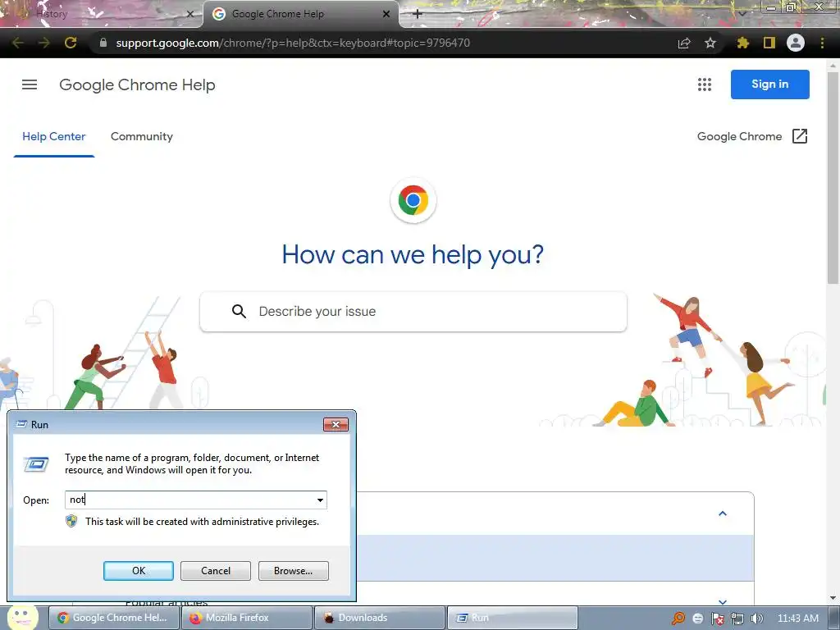Click OK in Run dialog
840x630 pixels.
coord(138,571)
